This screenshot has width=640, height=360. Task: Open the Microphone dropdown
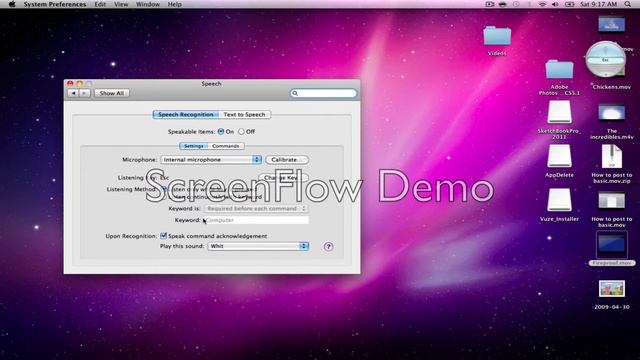click(x=211, y=160)
